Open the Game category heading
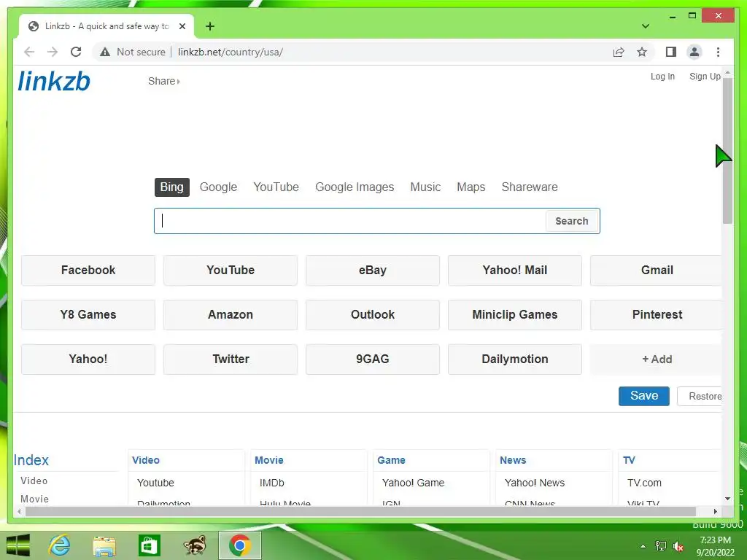This screenshot has height=560, width=747. (391, 460)
